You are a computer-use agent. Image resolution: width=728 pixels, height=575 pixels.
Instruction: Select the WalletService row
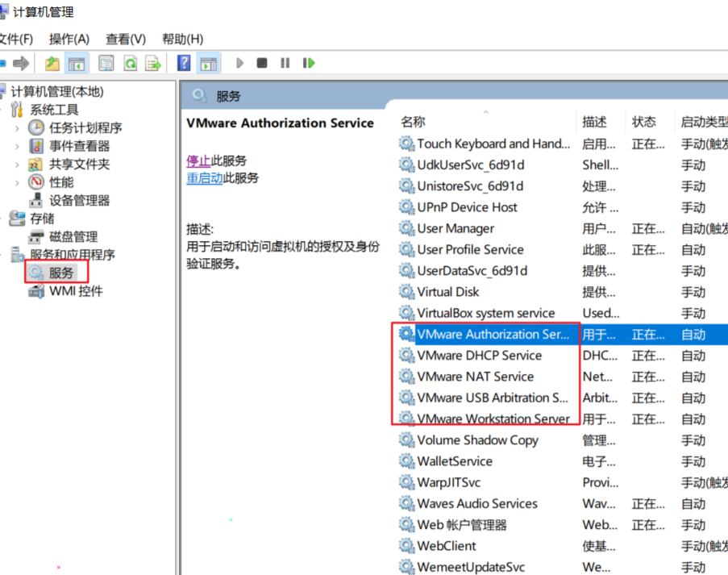click(563, 461)
